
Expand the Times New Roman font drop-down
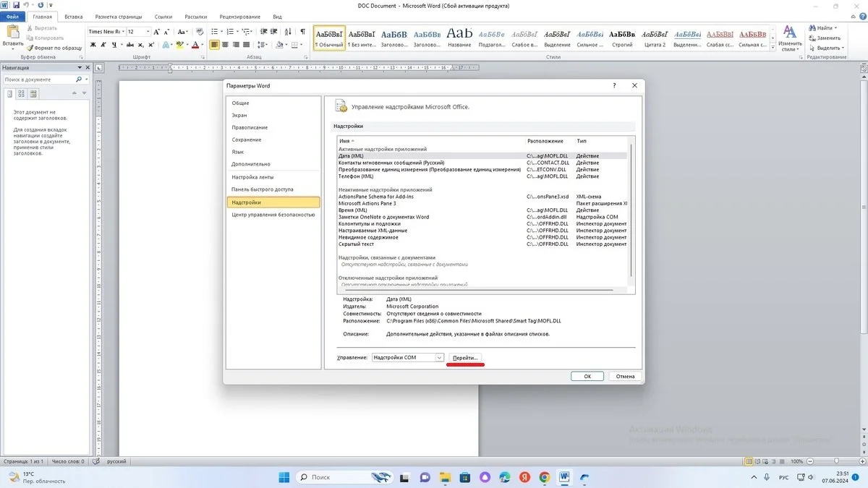coord(122,32)
